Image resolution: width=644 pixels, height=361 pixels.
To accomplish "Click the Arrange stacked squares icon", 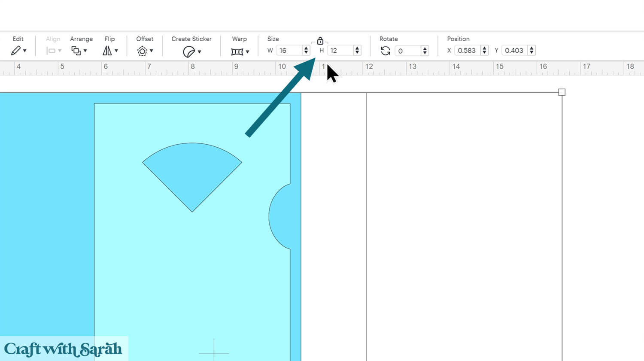I will [76, 51].
